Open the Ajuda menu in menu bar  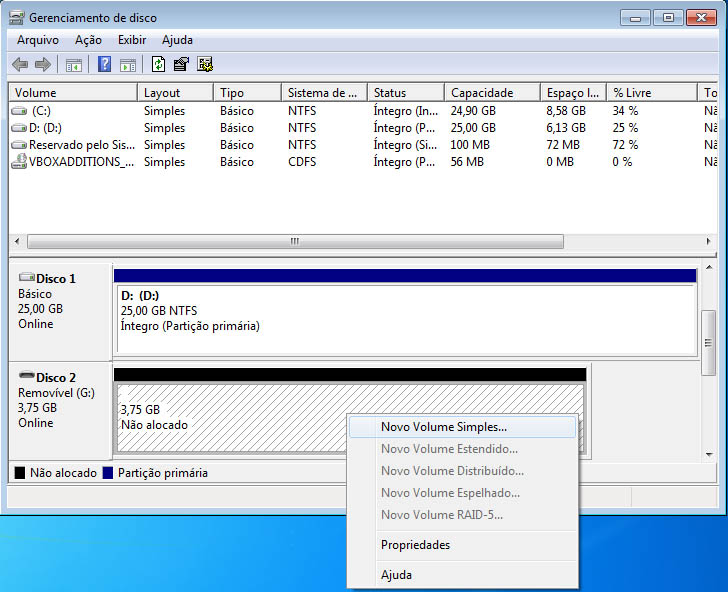coord(177,40)
